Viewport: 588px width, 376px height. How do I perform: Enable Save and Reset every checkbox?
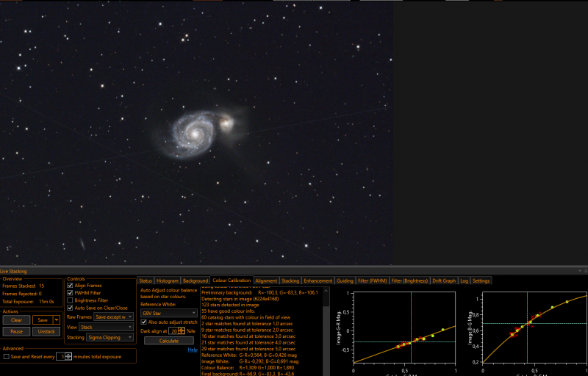6,356
